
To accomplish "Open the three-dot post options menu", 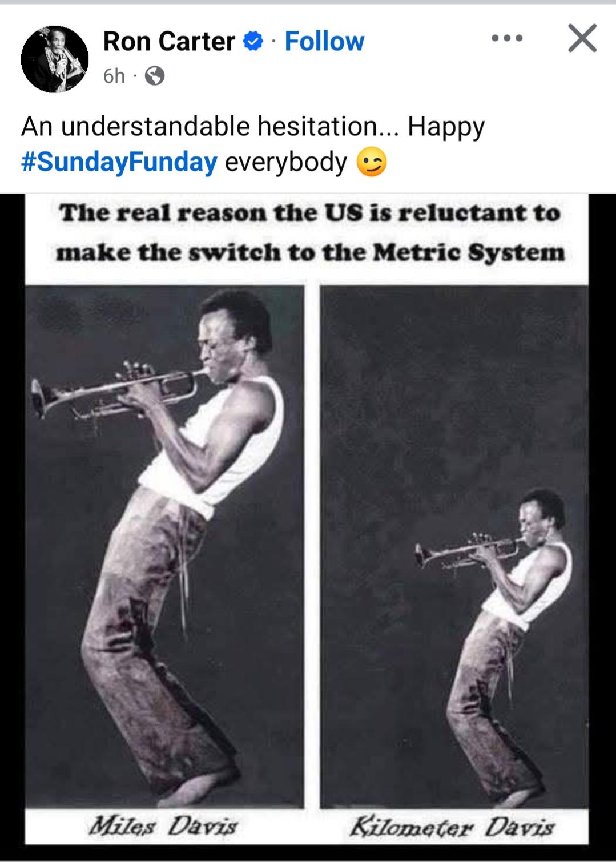I will pyautogui.click(x=507, y=38).
